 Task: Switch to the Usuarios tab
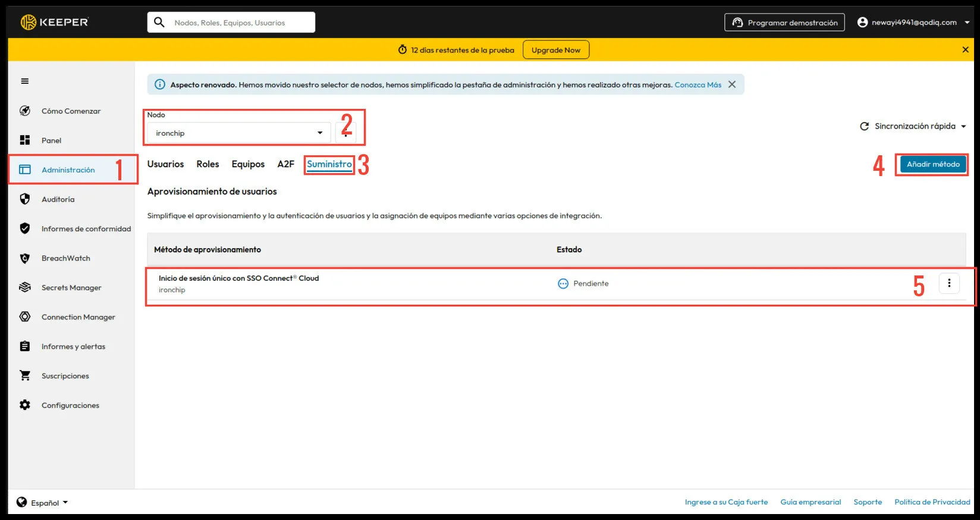(x=165, y=164)
